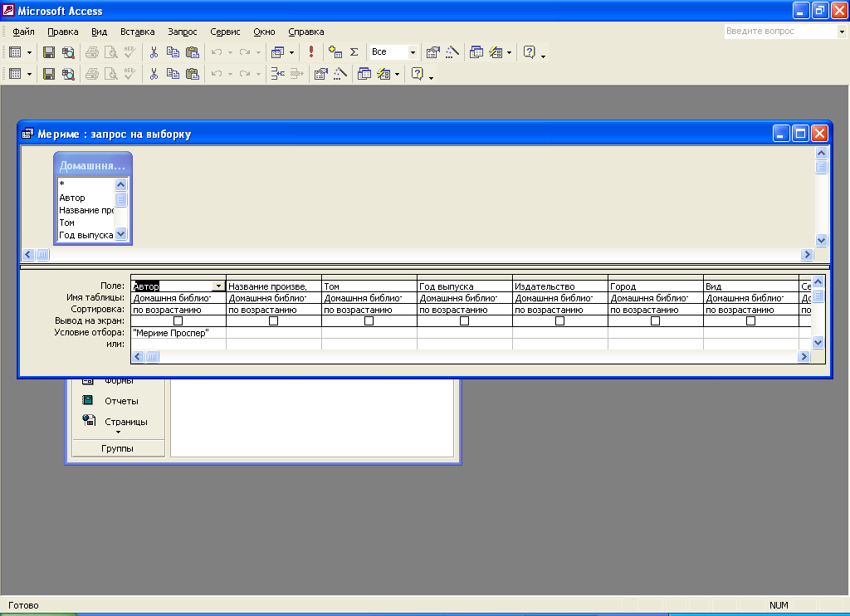
Task: Toggle display checkbox in the Вид column
Action: click(750, 321)
